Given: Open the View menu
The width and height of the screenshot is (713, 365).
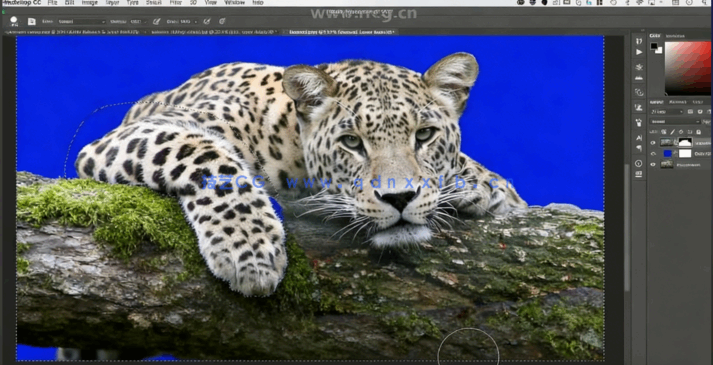Looking at the screenshot, I should [210, 2].
